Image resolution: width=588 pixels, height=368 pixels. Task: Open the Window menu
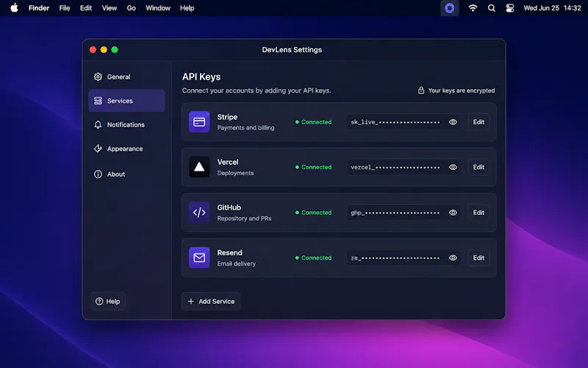tap(158, 8)
